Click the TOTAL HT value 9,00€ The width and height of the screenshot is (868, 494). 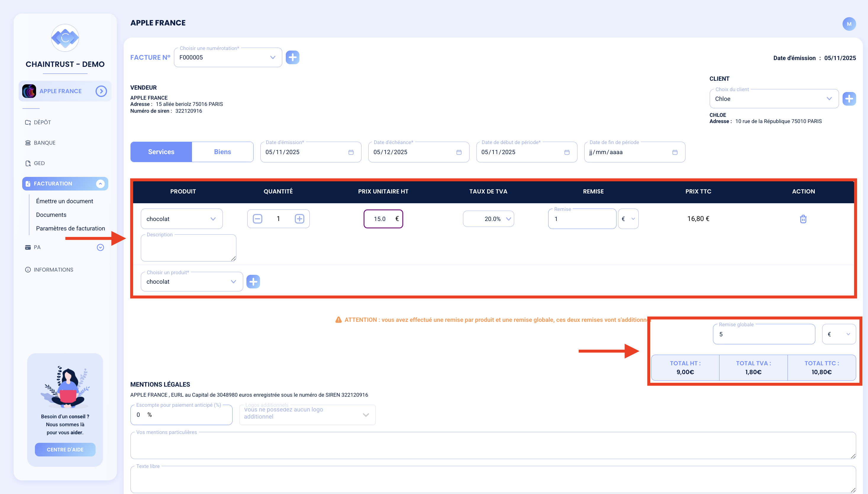tap(685, 372)
